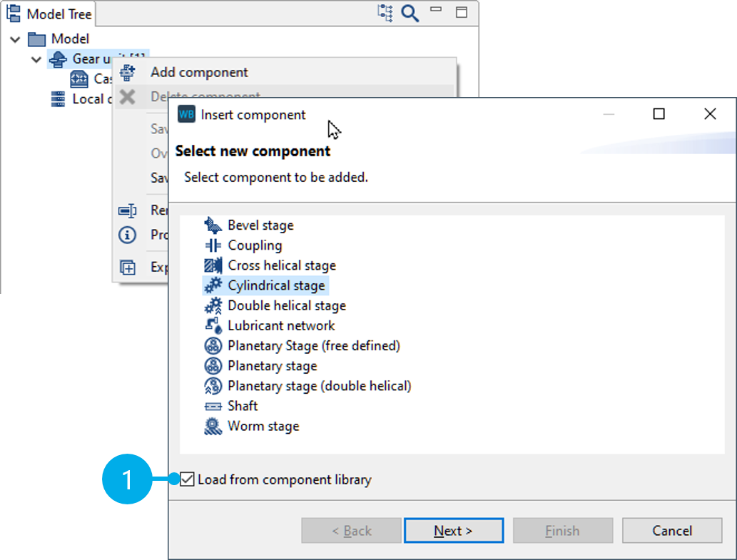Click the Worm stage icon

213,427
